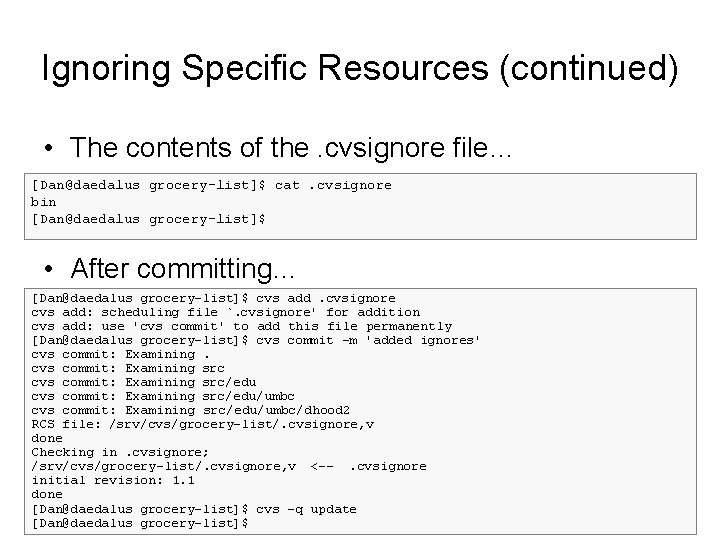Click the bullet 'The contents of the .cvsignore file…'
The image size is (720, 540).
click(x=291, y=148)
